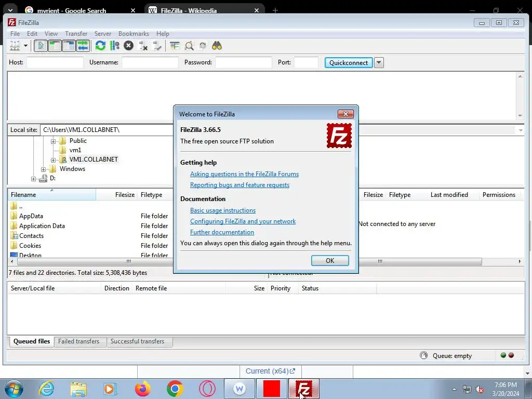Focus the Password input field
This screenshot has width=532, height=399.
click(x=244, y=62)
